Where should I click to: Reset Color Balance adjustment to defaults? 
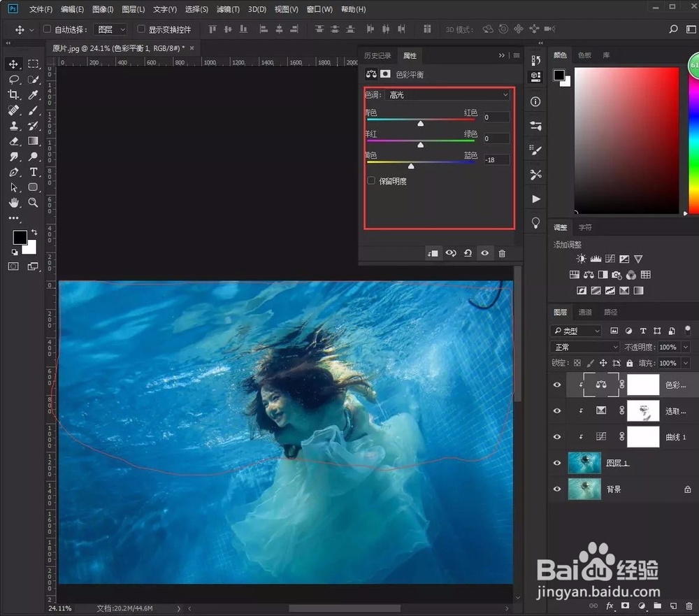tap(468, 253)
